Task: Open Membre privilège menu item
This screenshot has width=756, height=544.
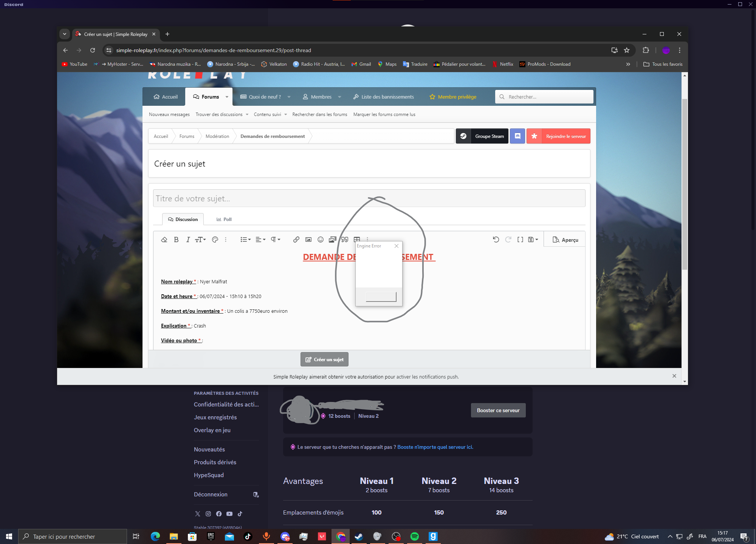Action: (453, 97)
